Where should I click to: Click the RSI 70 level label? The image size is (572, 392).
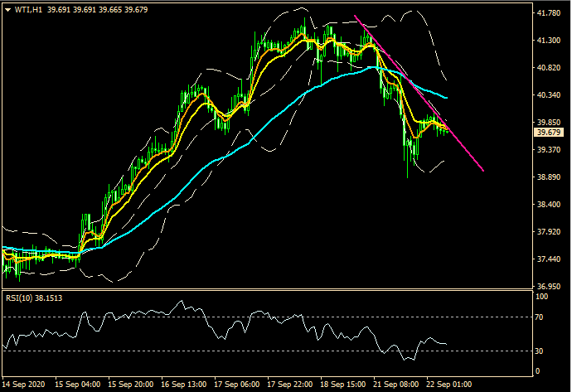pos(539,317)
